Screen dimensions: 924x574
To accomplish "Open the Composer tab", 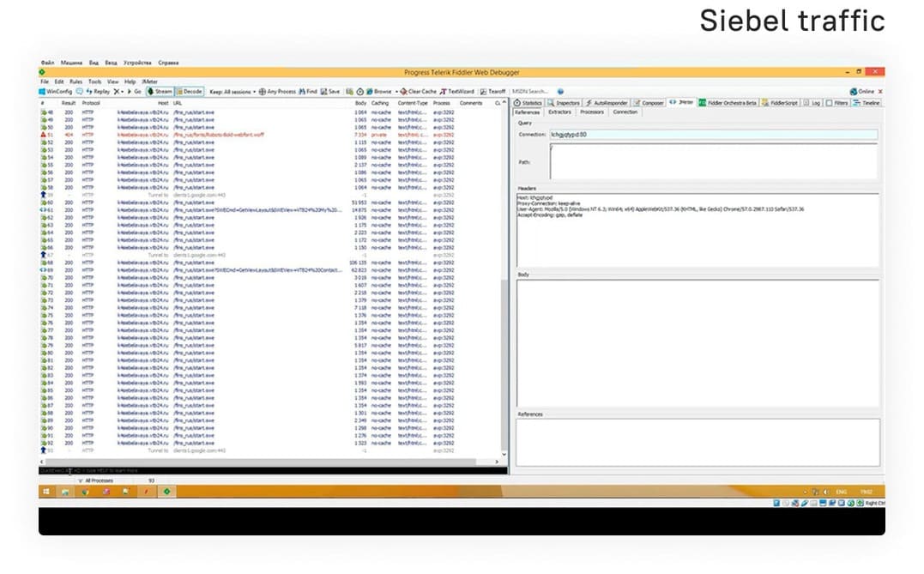I will pyautogui.click(x=649, y=103).
